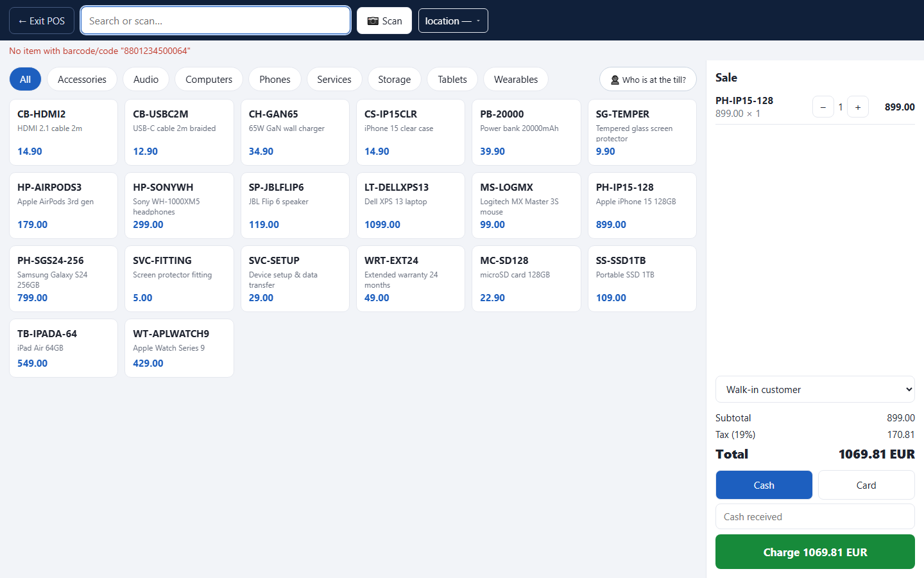Viewport: 924px width, 578px height.
Task: Add LT-DELLXPS13 laptop to sale
Action: (x=411, y=206)
